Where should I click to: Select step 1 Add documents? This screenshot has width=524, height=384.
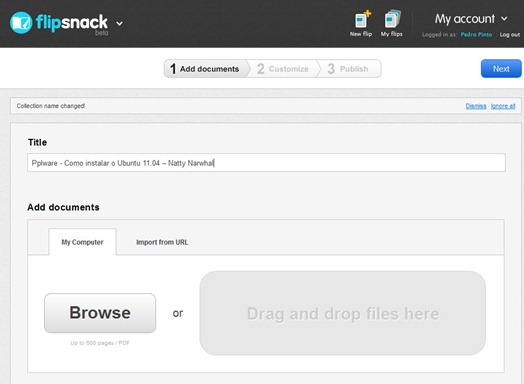[206, 69]
